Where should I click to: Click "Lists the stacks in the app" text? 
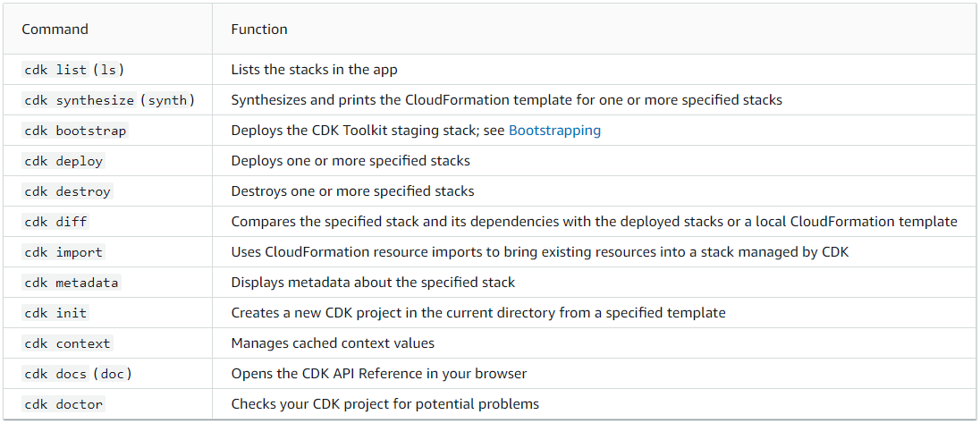pos(314,70)
